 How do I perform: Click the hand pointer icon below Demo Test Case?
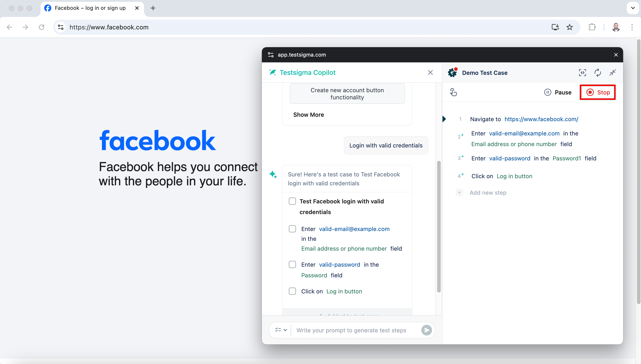pyautogui.click(x=453, y=92)
